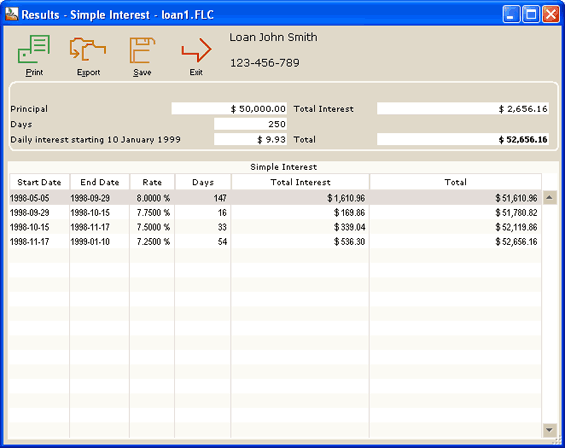
Task: Click the Daily interest $ 9.93 field
Action: 250,139
